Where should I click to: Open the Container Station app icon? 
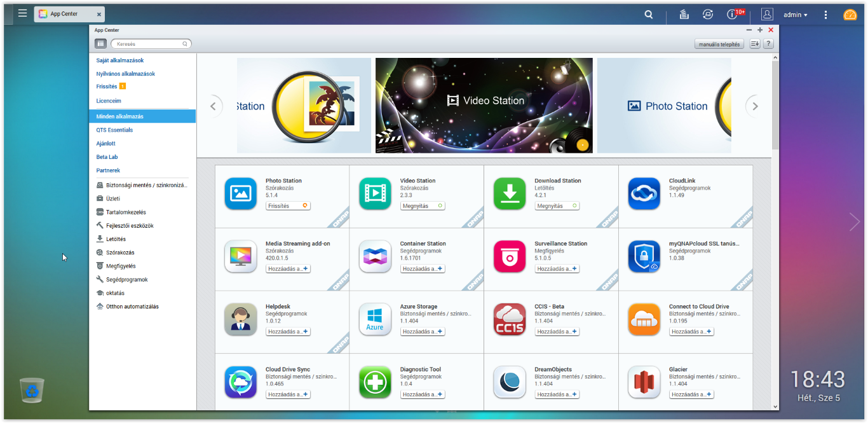(375, 256)
